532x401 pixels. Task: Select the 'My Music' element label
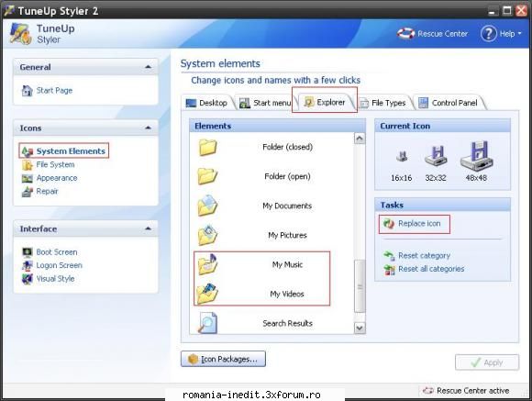pos(287,264)
